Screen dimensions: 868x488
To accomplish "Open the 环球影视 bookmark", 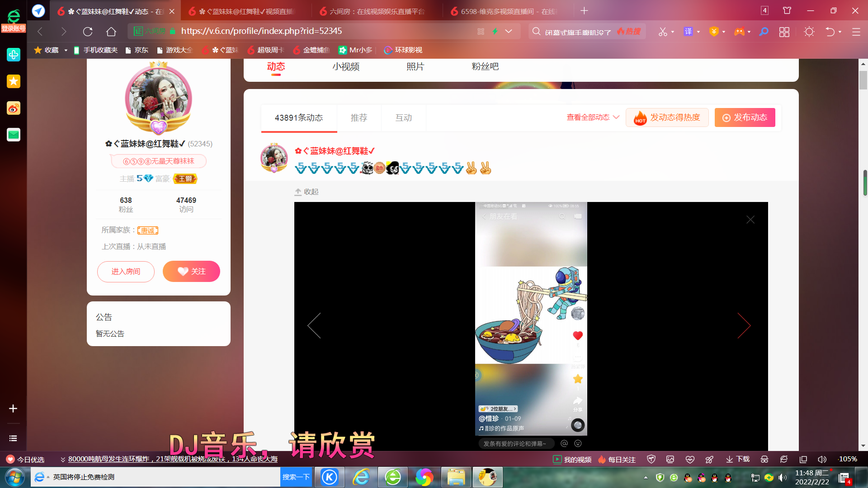I will (x=403, y=50).
